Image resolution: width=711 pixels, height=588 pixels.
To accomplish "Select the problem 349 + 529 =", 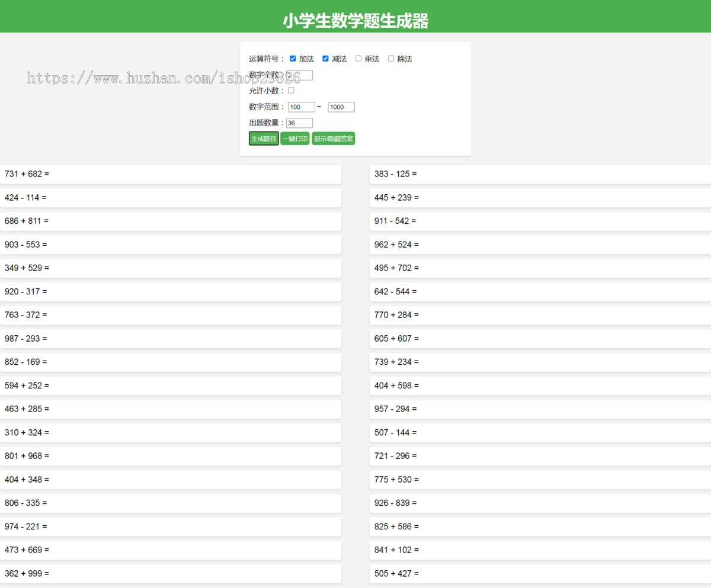I will (171, 268).
